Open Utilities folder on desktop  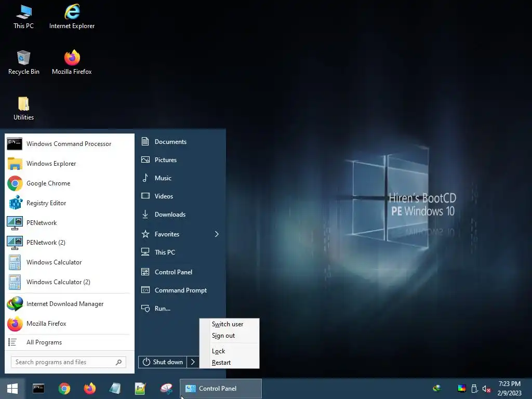[x=23, y=109]
